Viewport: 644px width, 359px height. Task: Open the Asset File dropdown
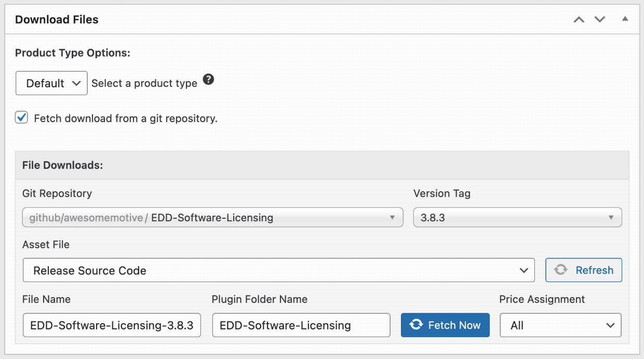pos(278,270)
